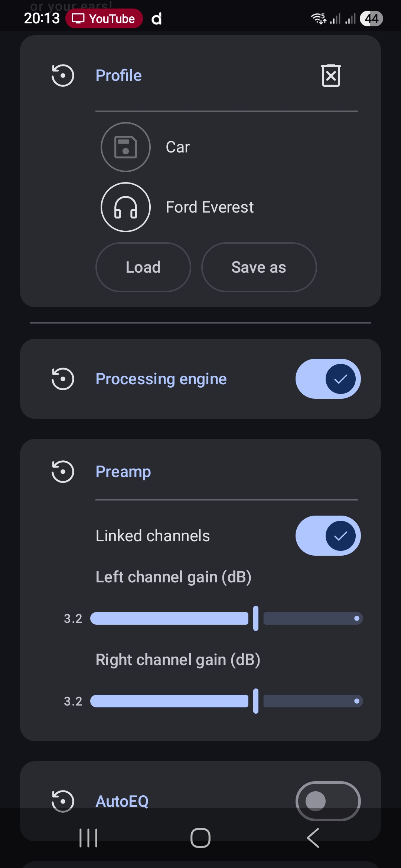Reset the Preamp section
Screen dimensions: 401x868
coord(63,471)
